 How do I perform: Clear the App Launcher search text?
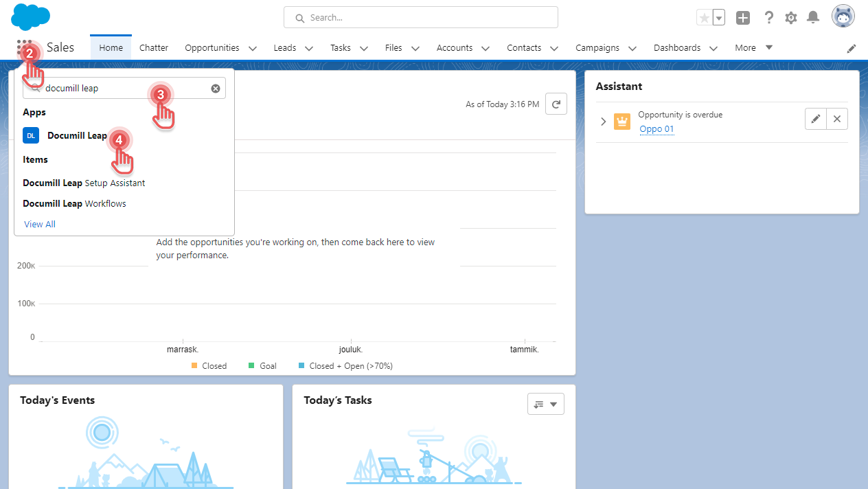tap(216, 89)
